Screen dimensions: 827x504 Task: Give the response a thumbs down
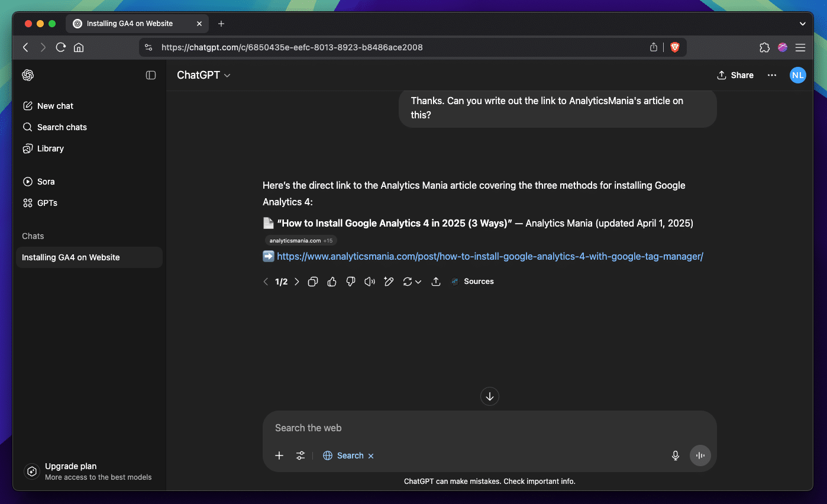pyautogui.click(x=351, y=282)
